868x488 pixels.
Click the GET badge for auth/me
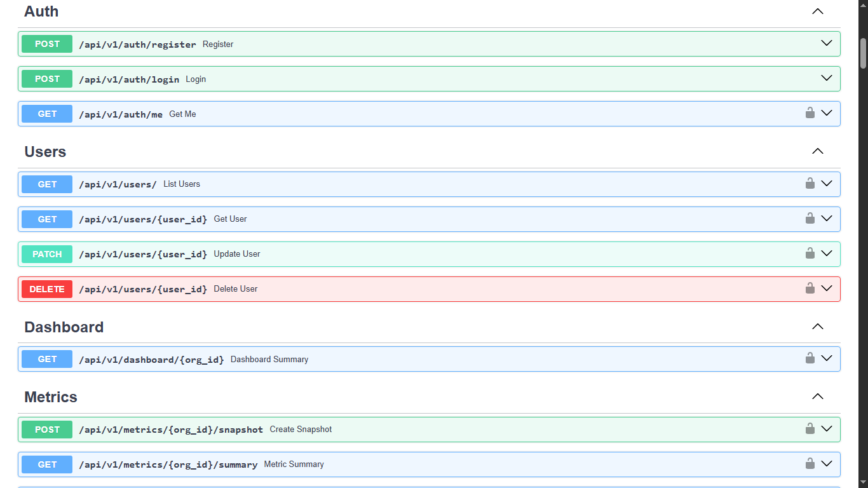pyautogui.click(x=47, y=114)
